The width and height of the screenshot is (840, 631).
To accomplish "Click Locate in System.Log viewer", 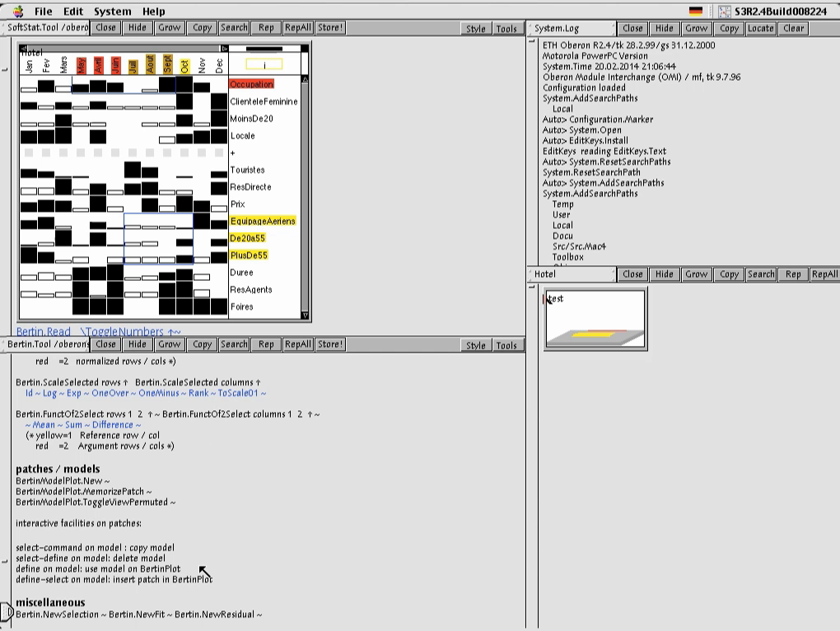I will [761, 28].
